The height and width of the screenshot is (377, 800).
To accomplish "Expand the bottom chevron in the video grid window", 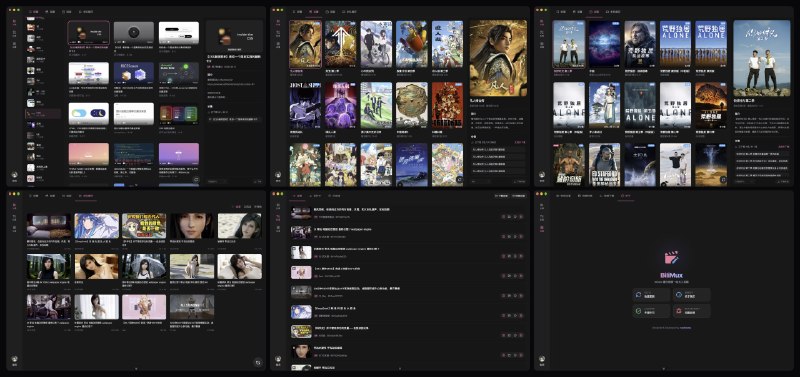I will 136,368.
